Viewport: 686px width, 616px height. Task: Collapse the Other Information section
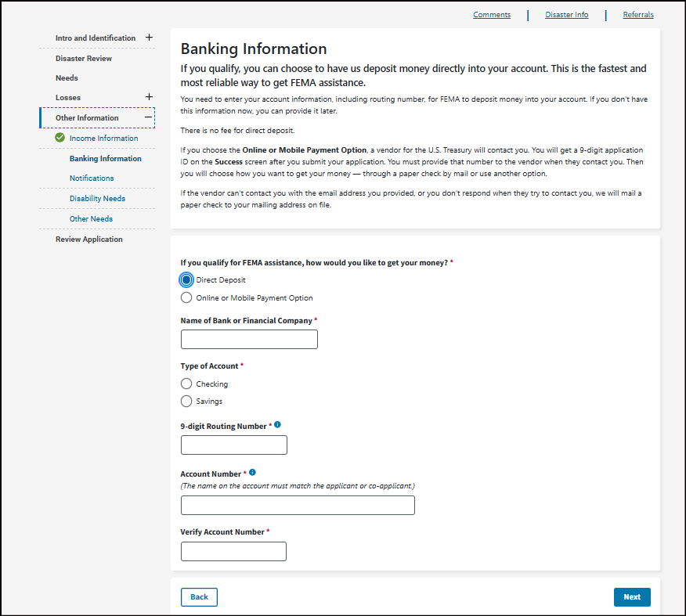coord(148,117)
